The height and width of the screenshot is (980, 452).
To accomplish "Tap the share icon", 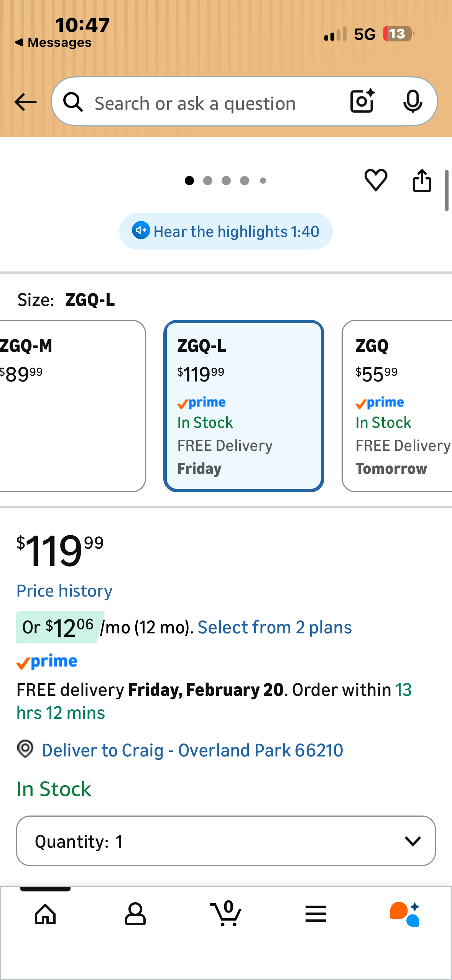I will tap(422, 180).
